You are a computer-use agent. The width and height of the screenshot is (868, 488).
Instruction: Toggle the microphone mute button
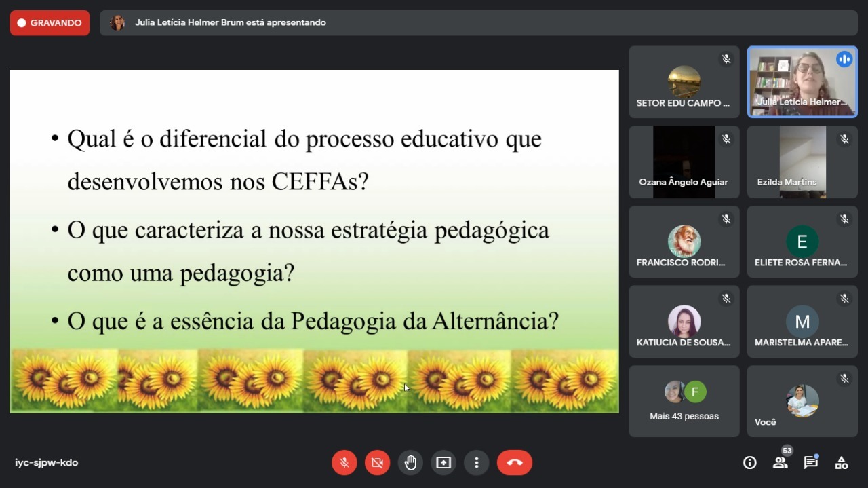point(344,463)
